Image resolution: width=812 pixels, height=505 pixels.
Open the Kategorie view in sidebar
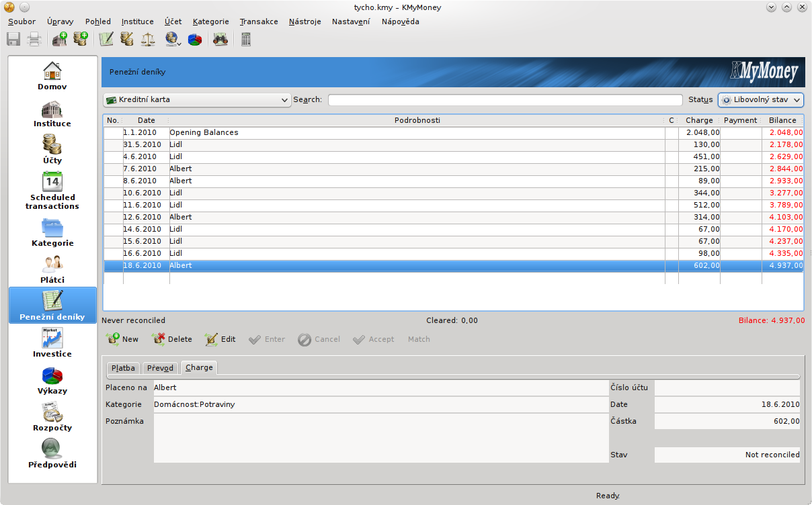click(x=52, y=232)
